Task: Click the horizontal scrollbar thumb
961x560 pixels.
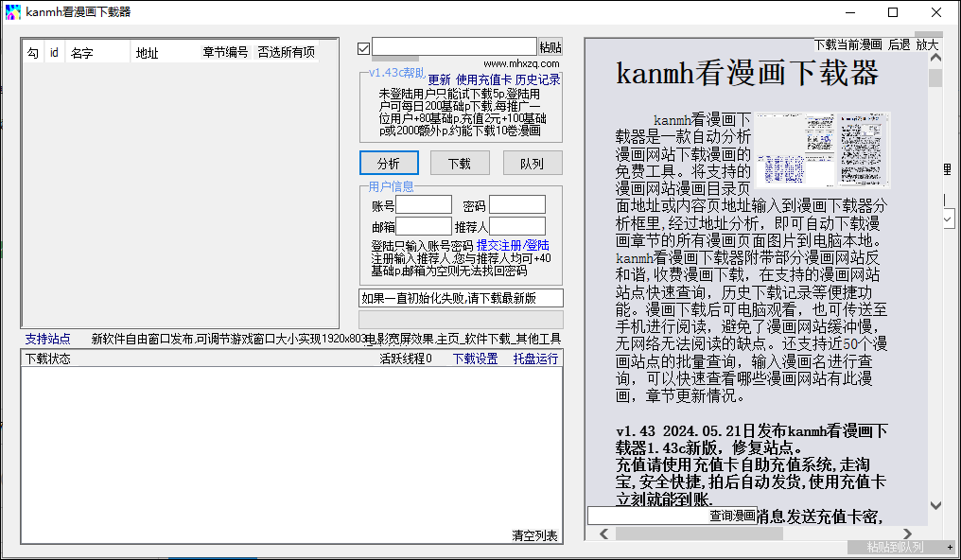Action: pyautogui.click(x=699, y=534)
